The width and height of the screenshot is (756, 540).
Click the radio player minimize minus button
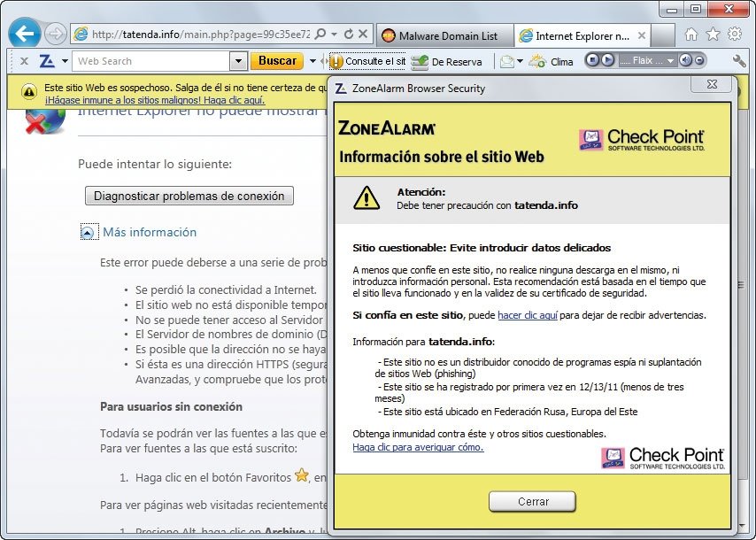(x=699, y=60)
